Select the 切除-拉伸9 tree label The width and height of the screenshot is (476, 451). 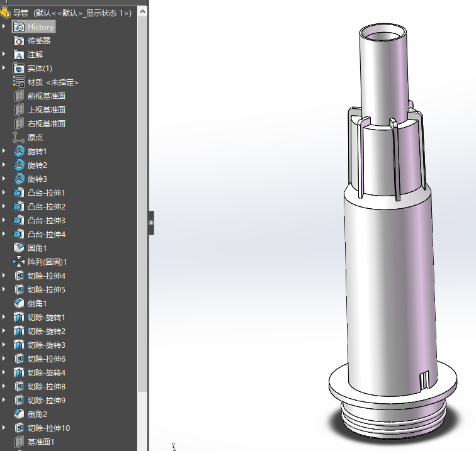pos(47,401)
